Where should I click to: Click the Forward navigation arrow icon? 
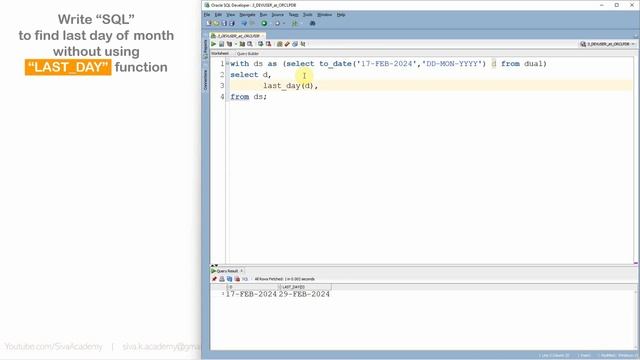pos(252,23)
